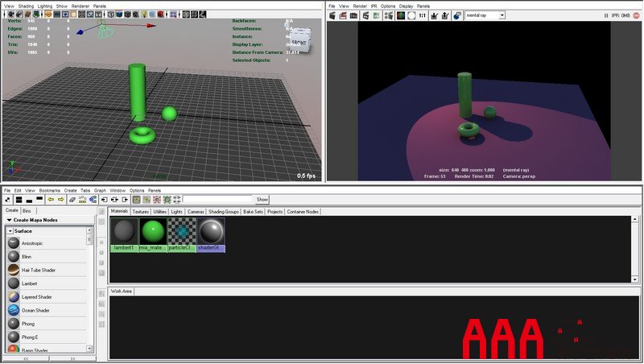
Task: Toggle Smooth Shade All blue cube icon
Action: click(119, 14)
